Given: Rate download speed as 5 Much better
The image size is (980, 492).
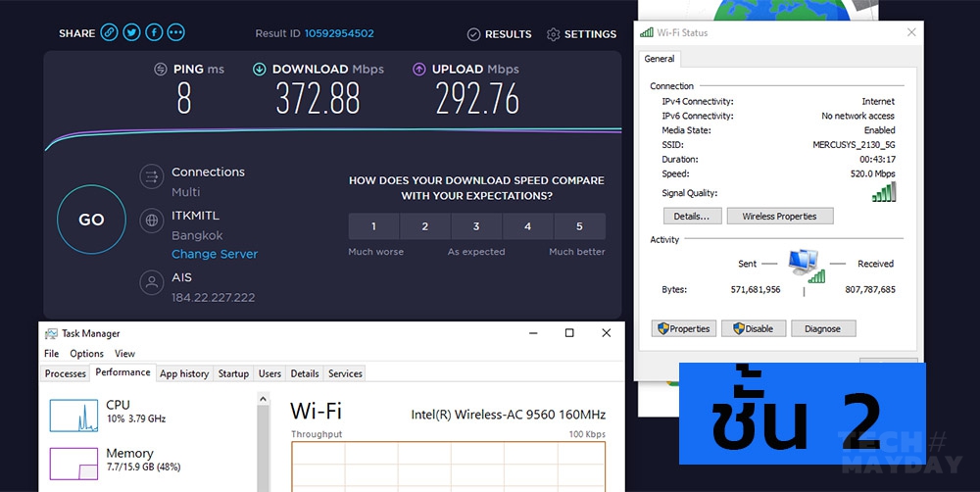Looking at the screenshot, I should [x=579, y=226].
